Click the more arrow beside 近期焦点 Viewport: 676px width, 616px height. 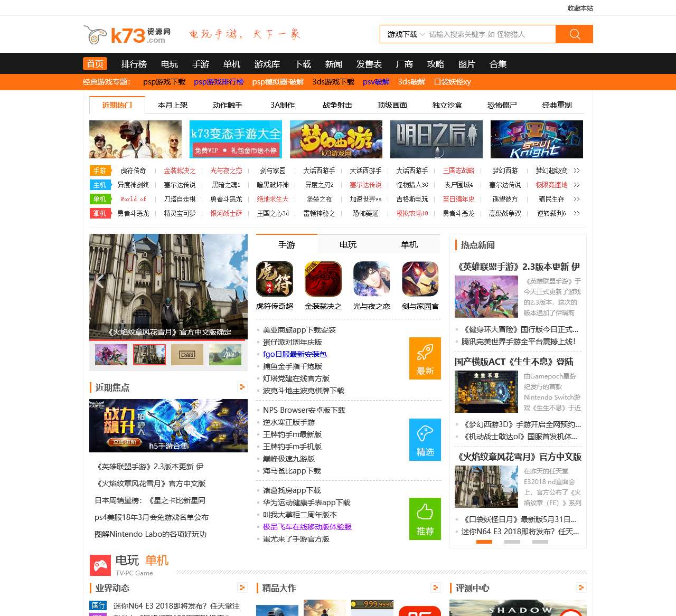[242, 387]
